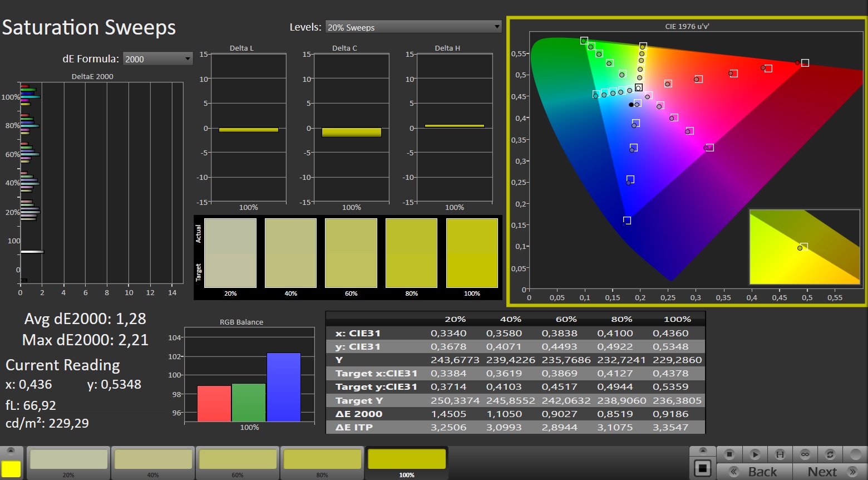This screenshot has height=480, width=868.
Task: Open the dE Formula dropdown
Action: [157, 59]
